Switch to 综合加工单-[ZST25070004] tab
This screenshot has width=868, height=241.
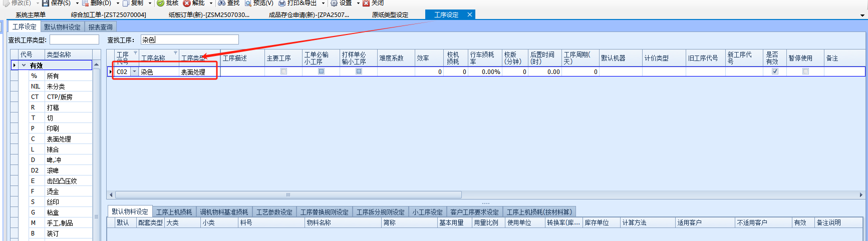tap(109, 15)
